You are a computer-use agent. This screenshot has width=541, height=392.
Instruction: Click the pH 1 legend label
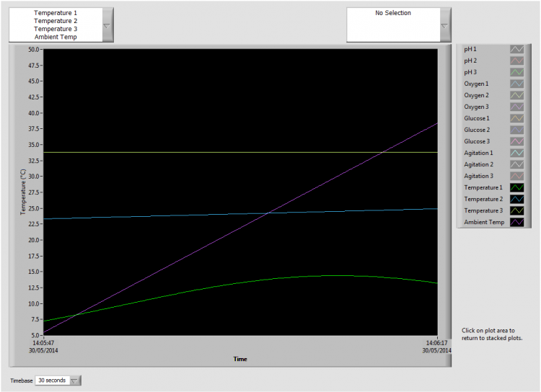(x=470, y=49)
